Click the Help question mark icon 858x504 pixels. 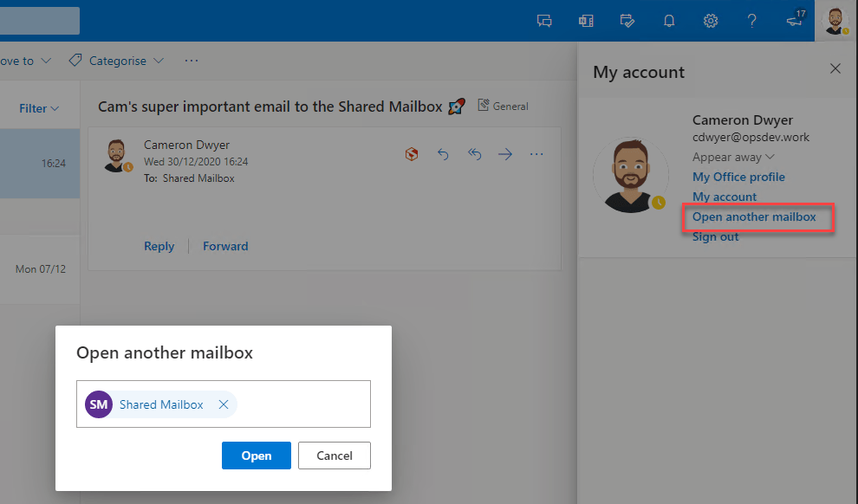tap(752, 21)
